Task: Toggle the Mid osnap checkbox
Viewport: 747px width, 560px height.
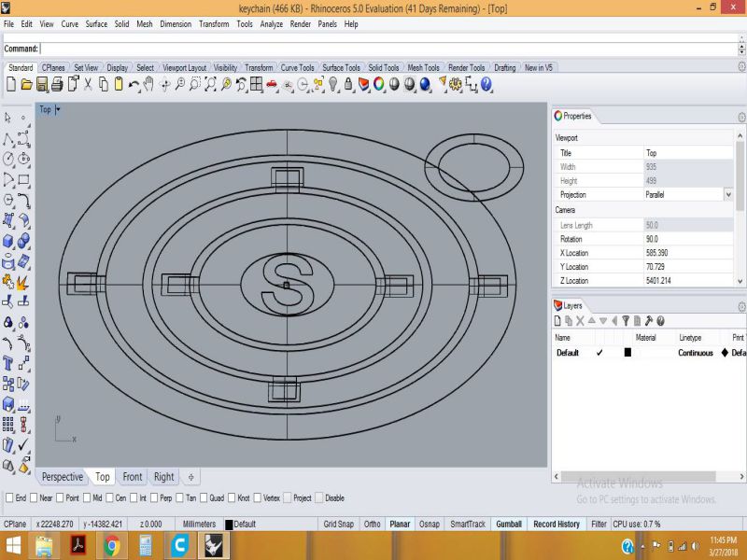Action: tap(87, 498)
